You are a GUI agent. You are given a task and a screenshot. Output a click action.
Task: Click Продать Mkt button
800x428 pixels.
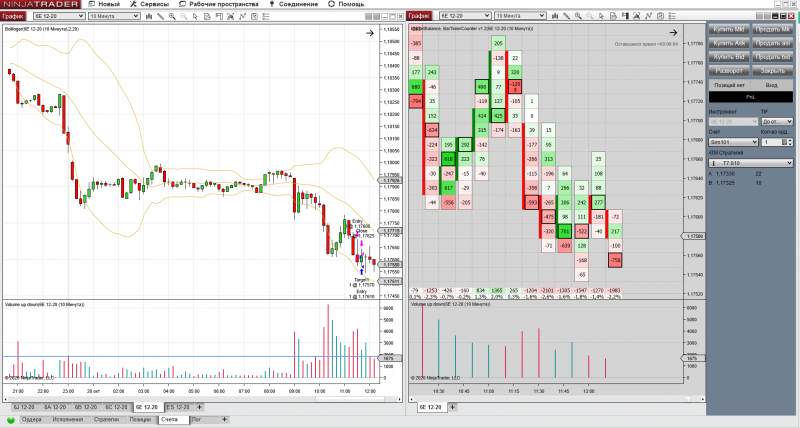point(772,30)
